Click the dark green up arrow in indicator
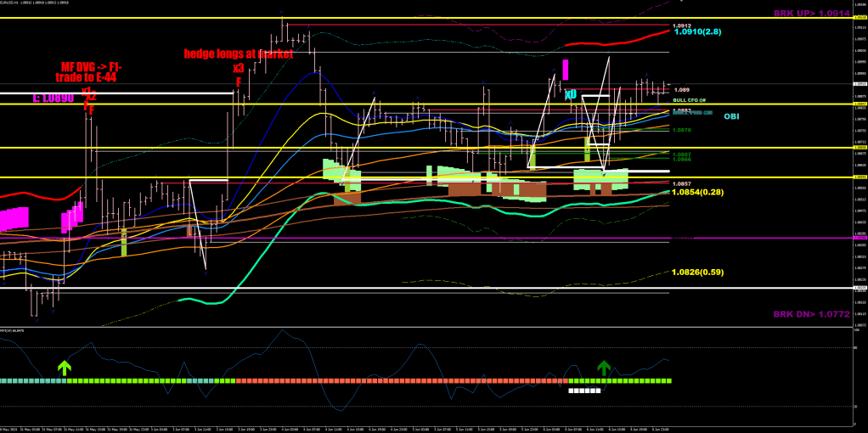Viewport: 868px width, 433px height. [603, 368]
